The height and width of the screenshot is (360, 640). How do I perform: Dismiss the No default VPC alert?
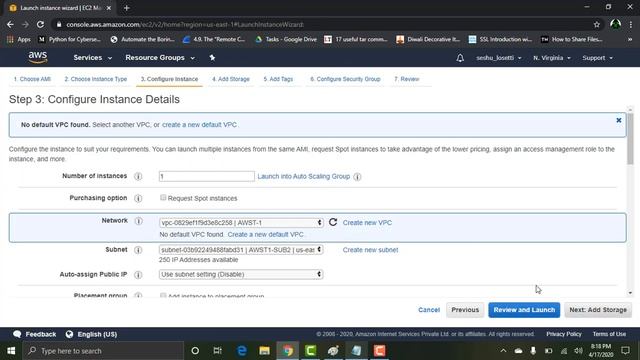click(x=619, y=120)
